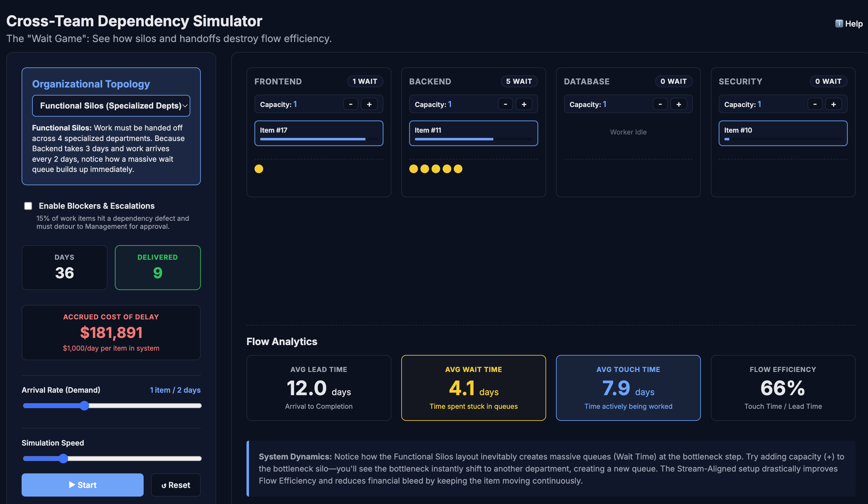Reset the simulation
This screenshot has width=868, height=504.
pos(176,485)
